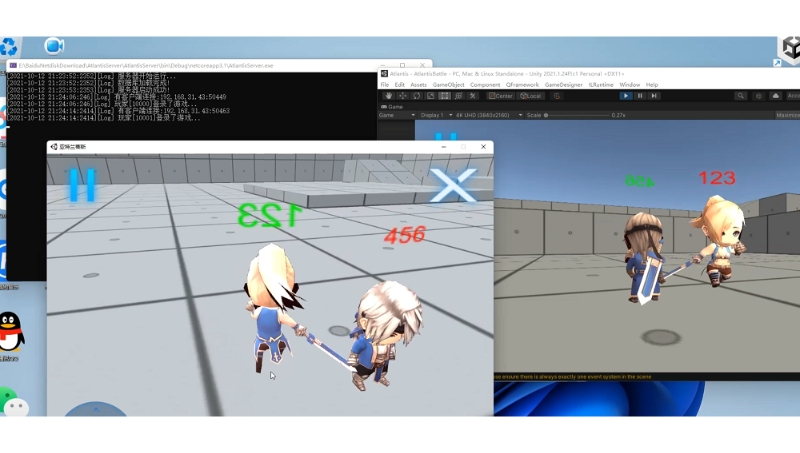
Task: Click the green 456 label in Unity Game view
Action: 639,181
